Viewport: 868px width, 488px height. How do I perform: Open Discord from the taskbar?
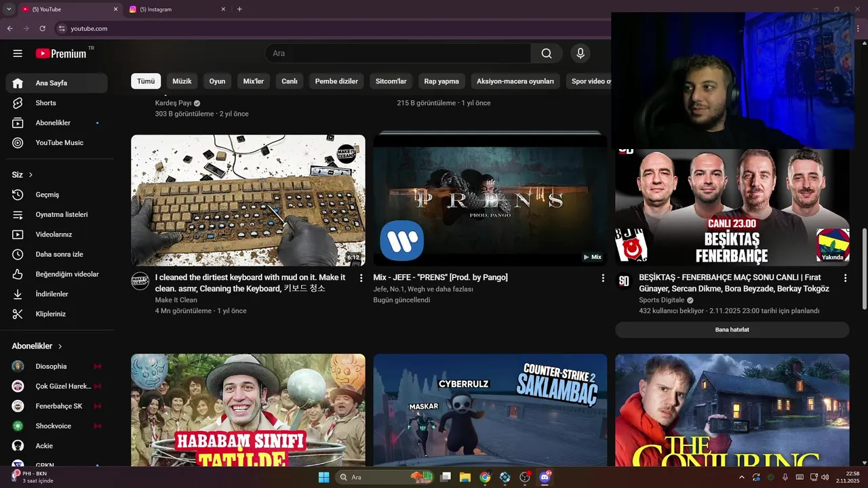pyautogui.click(x=545, y=477)
